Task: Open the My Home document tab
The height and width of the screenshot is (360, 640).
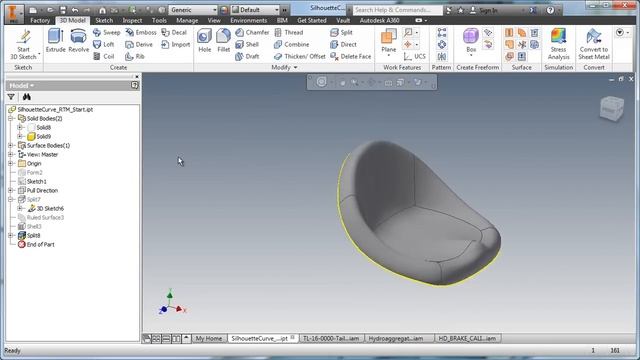Action: pyautogui.click(x=209, y=338)
